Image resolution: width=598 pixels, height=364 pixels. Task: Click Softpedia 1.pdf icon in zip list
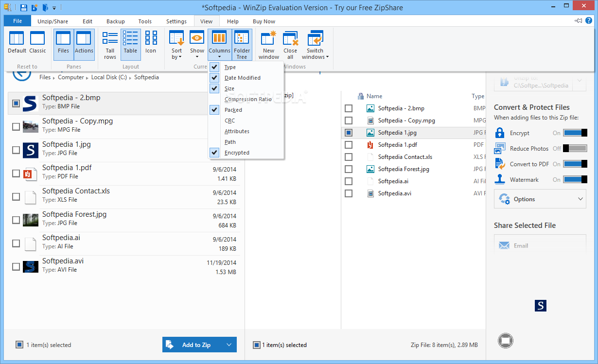370,144
